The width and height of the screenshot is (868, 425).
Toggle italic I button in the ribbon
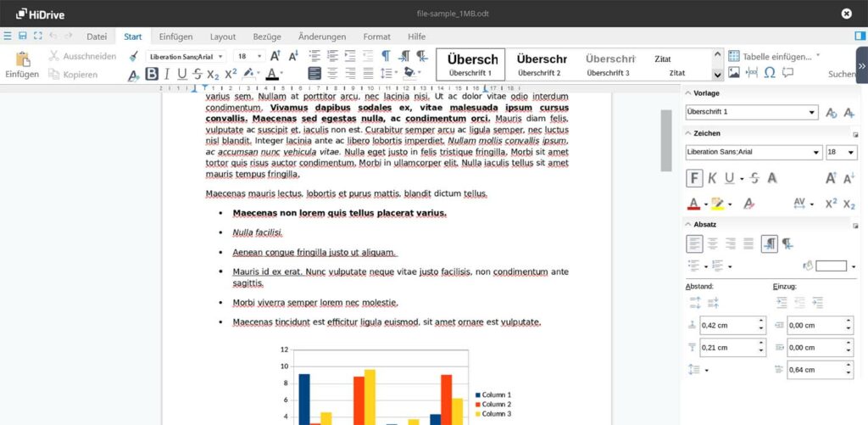(x=167, y=75)
